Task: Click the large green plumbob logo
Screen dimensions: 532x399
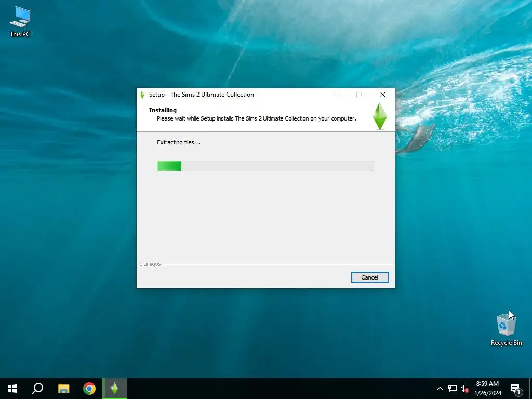Action: [380, 116]
